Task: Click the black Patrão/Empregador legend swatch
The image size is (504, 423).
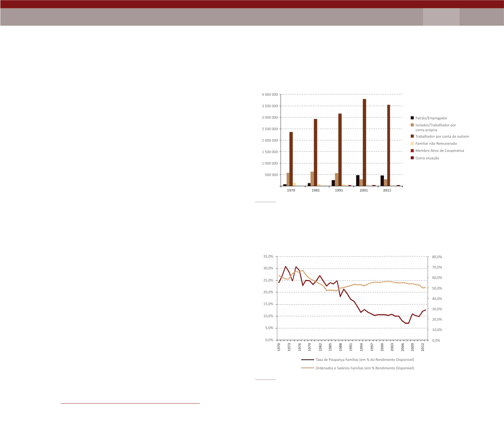Action: pyautogui.click(x=412, y=118)
